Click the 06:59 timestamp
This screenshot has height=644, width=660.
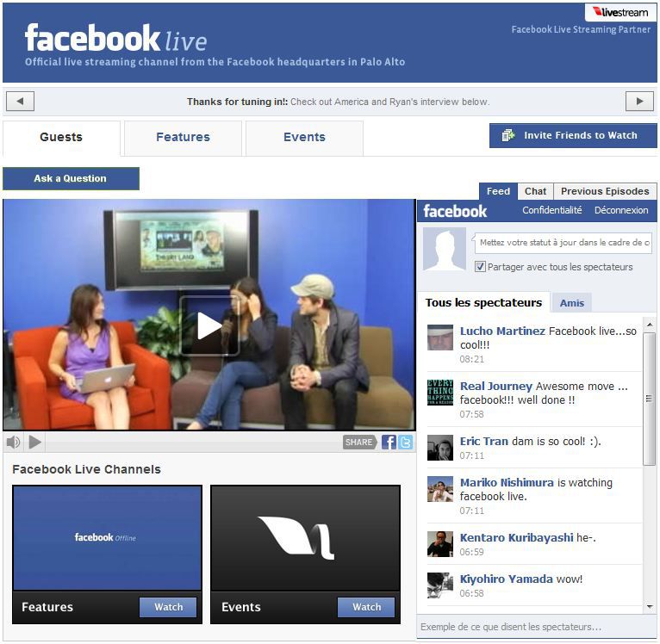[x=472, y=552]
